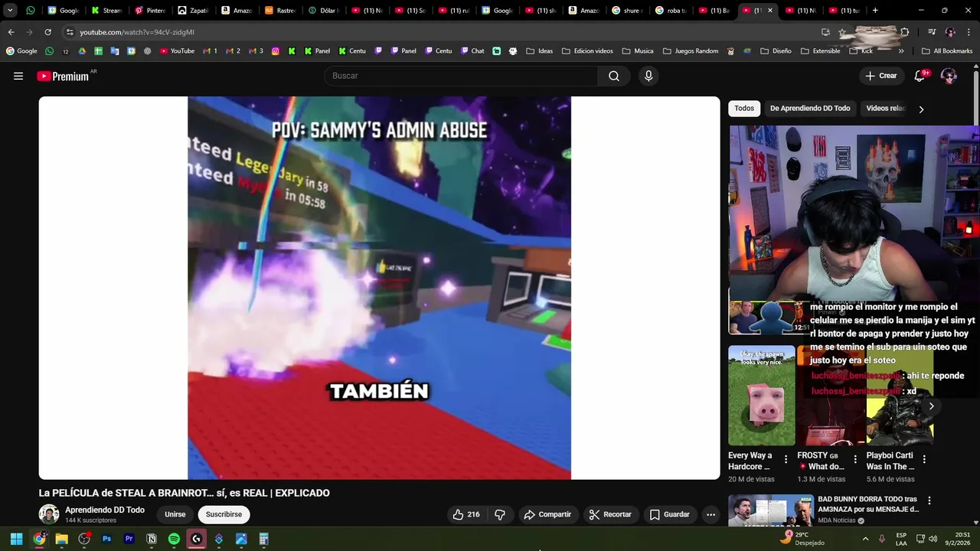980x551 pixels.
Task: Save video with Guardar button
Action: point(670,514)
